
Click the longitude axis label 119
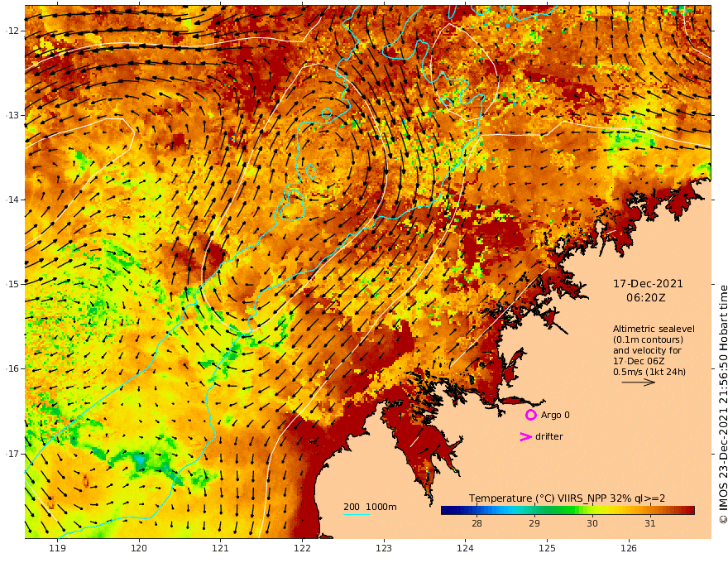(x=57, y=549)
